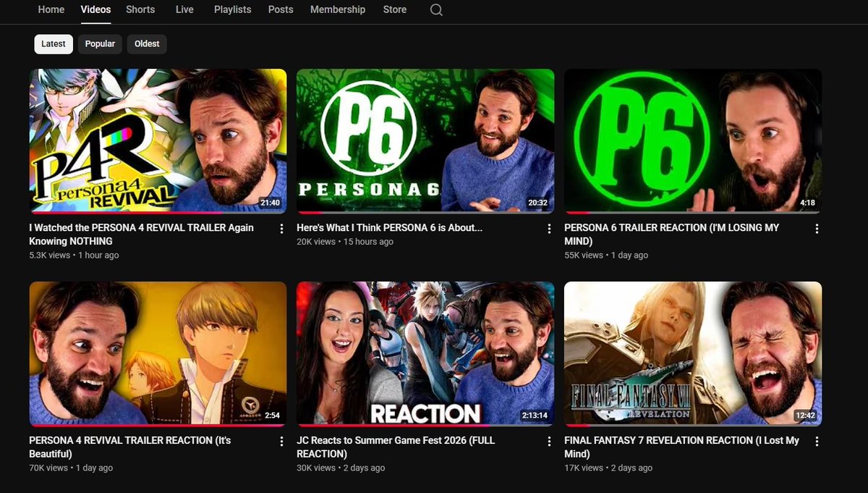Go to the Shorts tab
The width and height of the screenshot is (868, 493).
point(140,9)
